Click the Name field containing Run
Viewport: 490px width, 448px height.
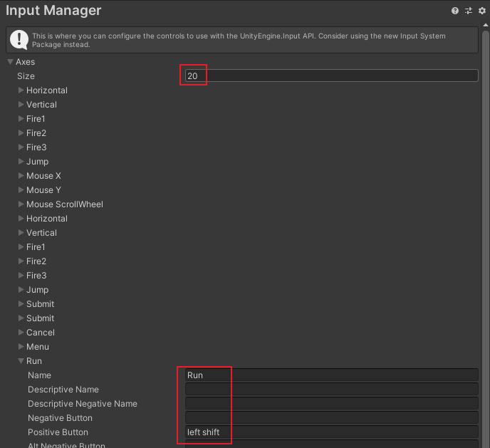coord(332,375)
